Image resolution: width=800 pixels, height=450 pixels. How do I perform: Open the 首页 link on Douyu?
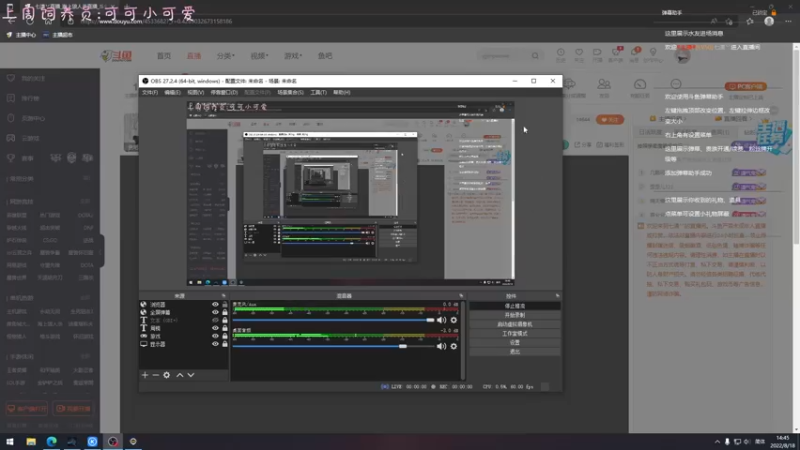pos(164,56)
